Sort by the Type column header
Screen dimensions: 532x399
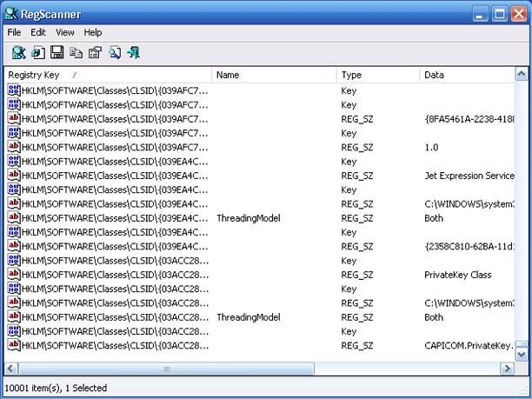pos(378,75)
